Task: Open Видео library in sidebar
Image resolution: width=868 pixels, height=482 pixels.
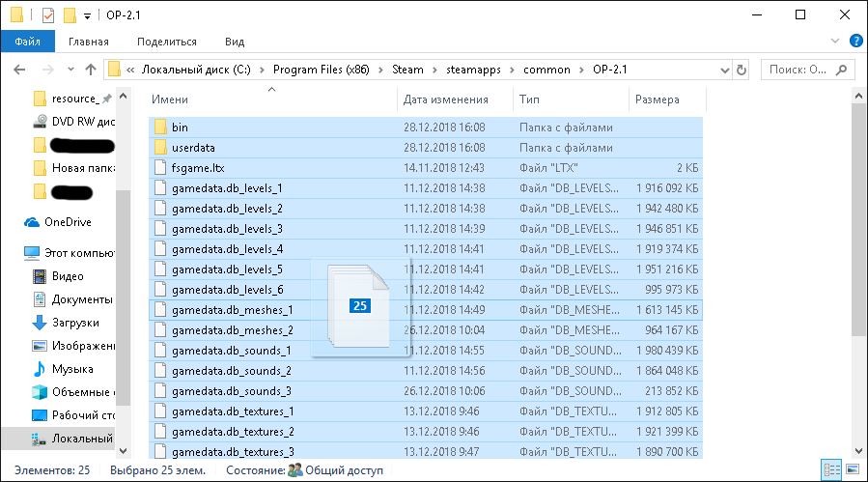Action: click(x=60, y=276)
